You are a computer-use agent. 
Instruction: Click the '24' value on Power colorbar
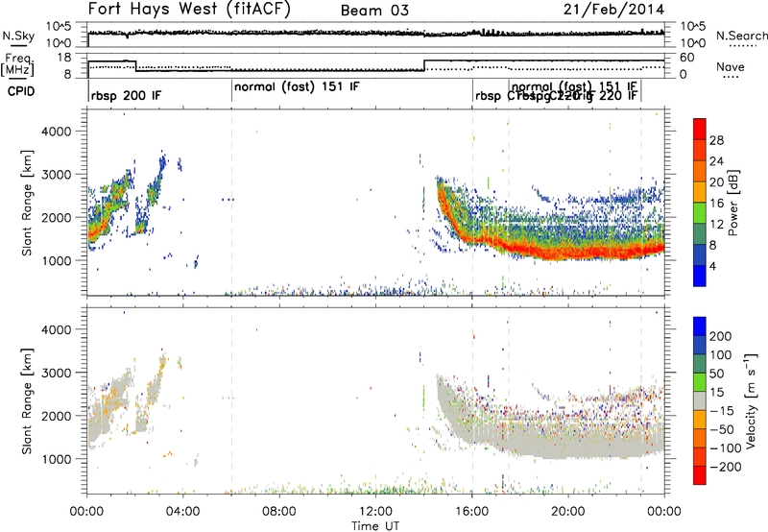click(716, 161)
